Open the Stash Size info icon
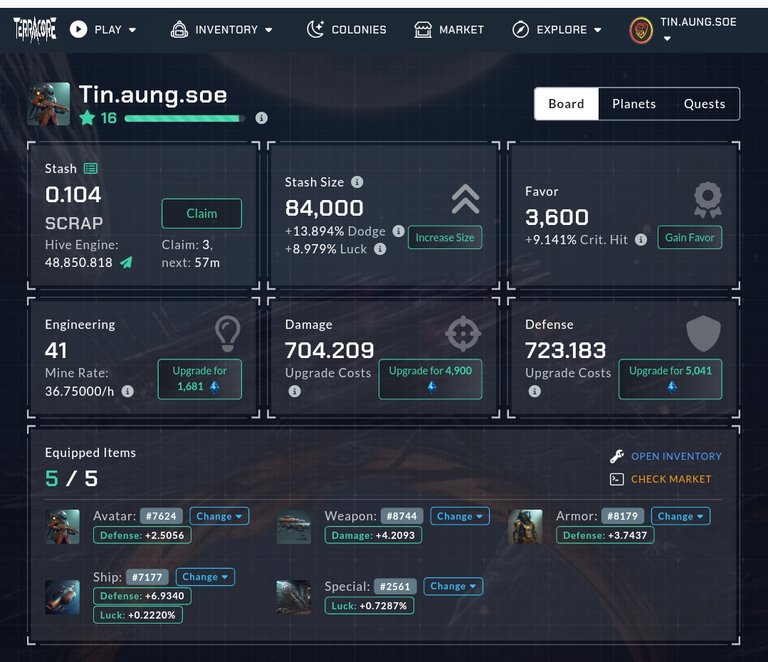This screenshot has height=662, width=768. click(357, 182)
